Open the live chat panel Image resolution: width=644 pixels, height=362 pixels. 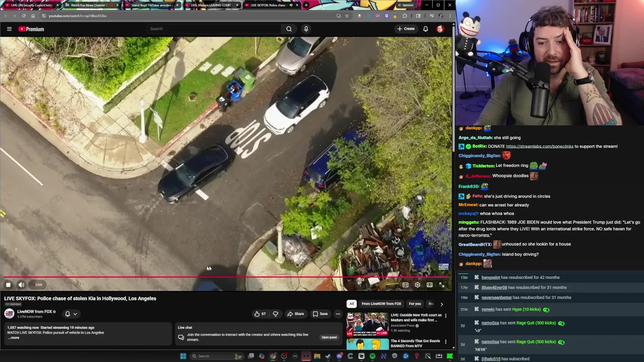[329, 337]
